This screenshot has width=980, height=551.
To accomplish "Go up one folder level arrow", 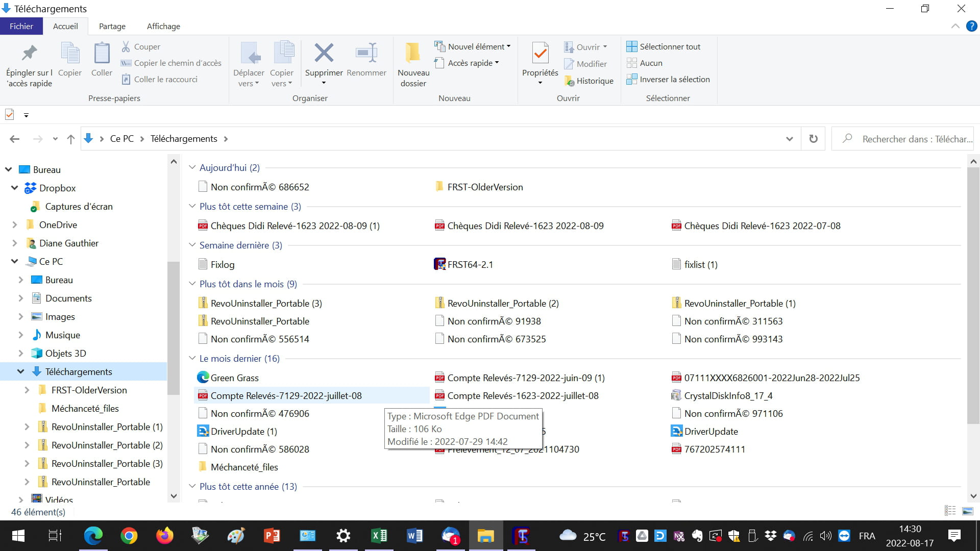I will 71,139.
